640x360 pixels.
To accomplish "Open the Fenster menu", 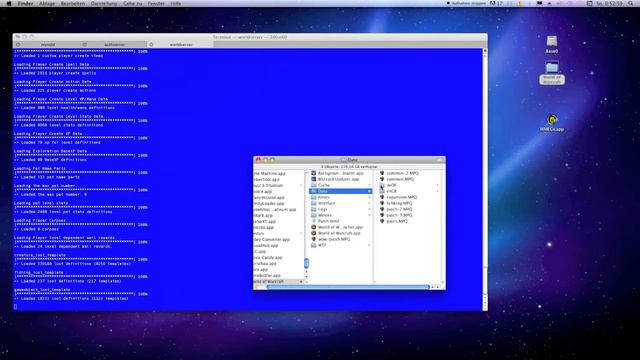I will (x=156, y=3).
